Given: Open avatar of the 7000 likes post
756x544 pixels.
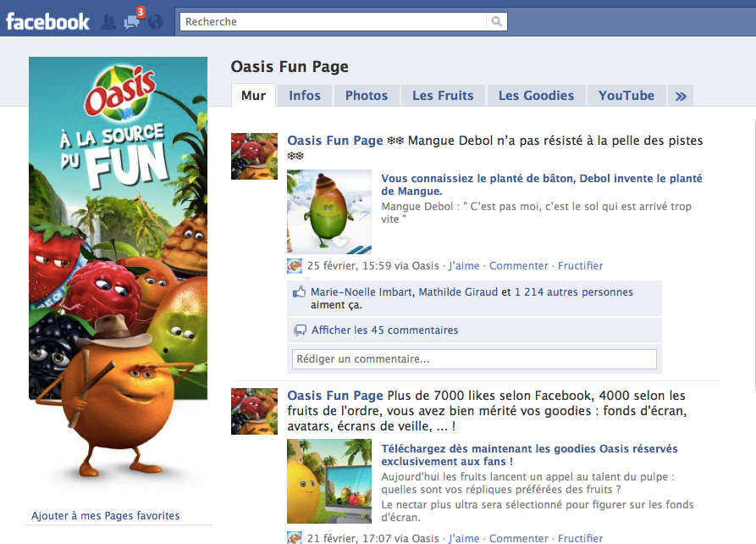Looking at the screenshot, I should pyautogui.click(x=254, y=411).
